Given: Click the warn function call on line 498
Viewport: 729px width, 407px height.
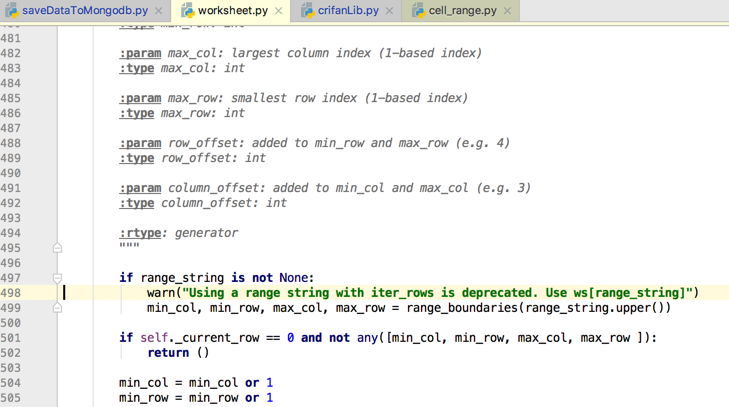Looking at the screenshot, I should pos(161,293).
